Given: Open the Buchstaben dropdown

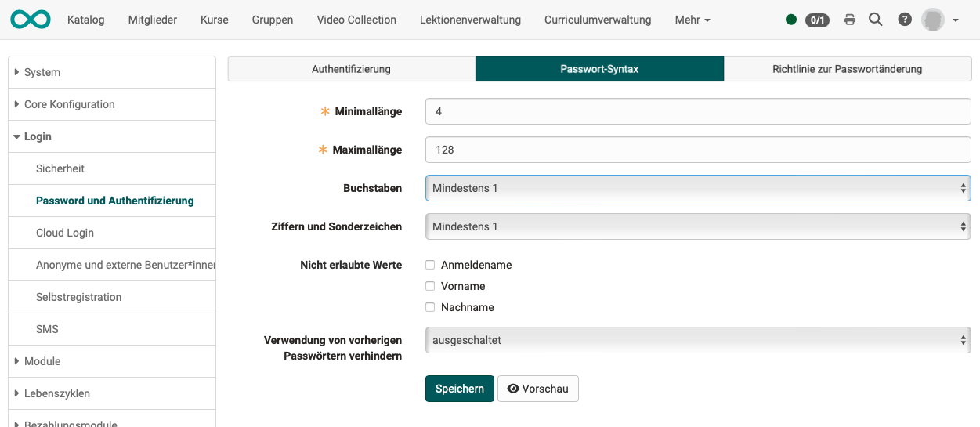Looking at the screenshot, I should point(698,188).
